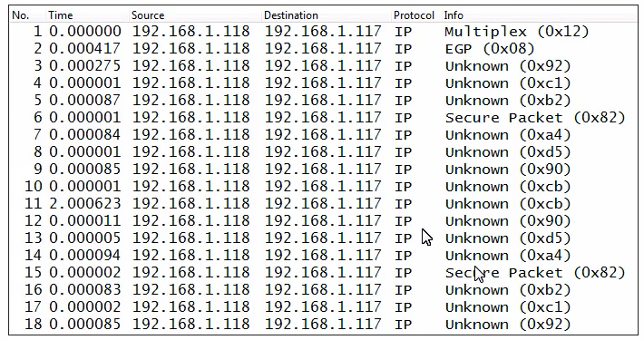Image resolution: width=644 pixels, height=340 pixels.
Task: Select packet 18 Unknown (0x92)
Action: [x=323, y=325]
